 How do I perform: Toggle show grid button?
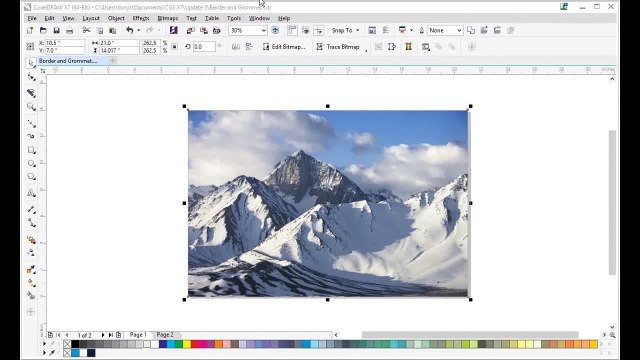tap(305, 30)
